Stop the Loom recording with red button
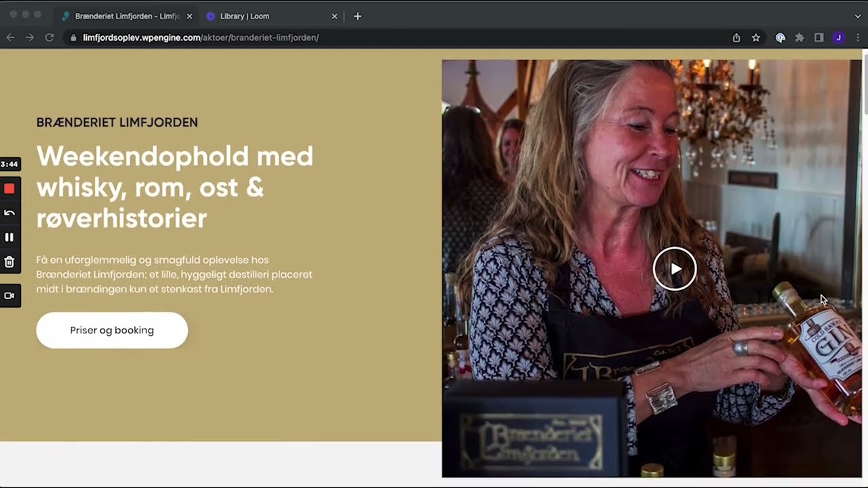The height and width of the screenshot is (488, 868). [9, 188]
